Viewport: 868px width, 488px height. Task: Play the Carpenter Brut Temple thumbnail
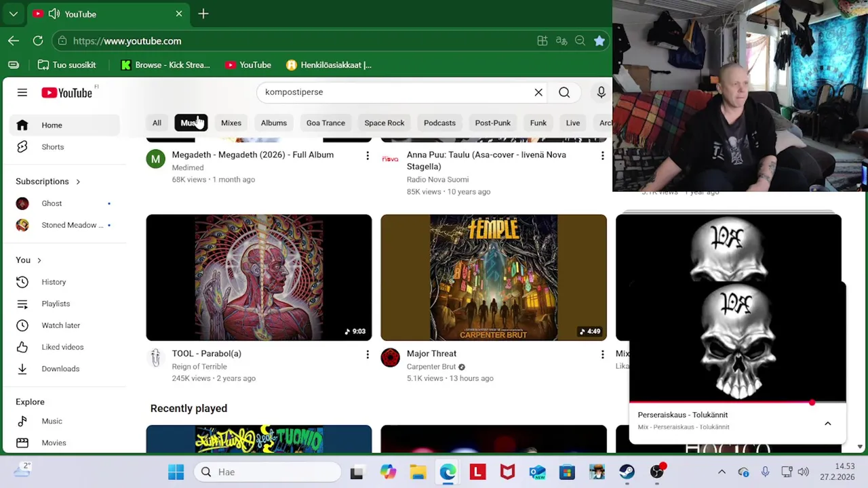pyautogui.click(x=494, y=277)
